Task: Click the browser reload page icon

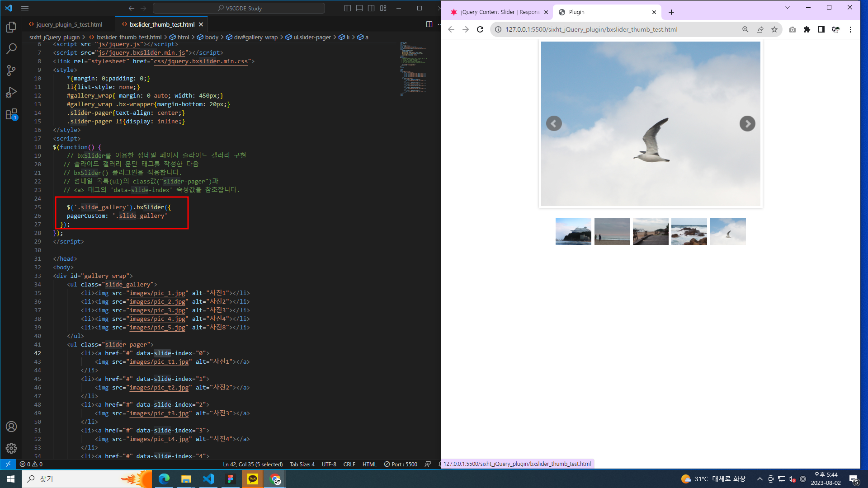Action: tap(480, 29)
